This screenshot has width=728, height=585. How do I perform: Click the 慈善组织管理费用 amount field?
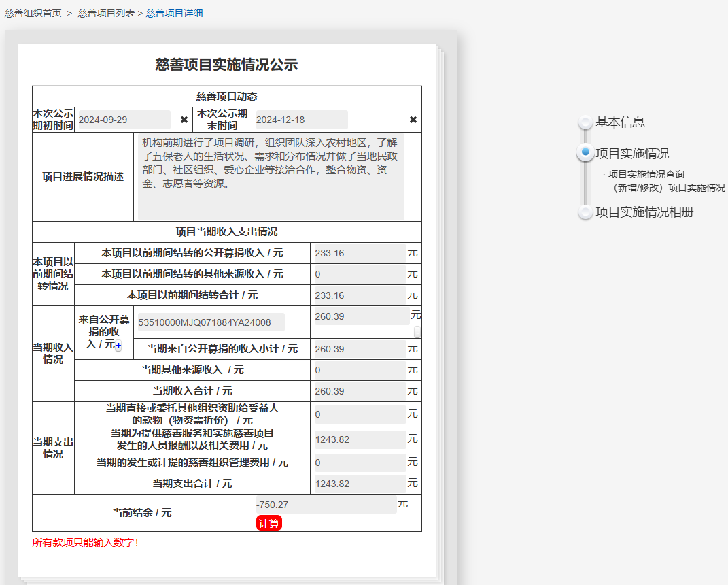[x=360, y=463]
